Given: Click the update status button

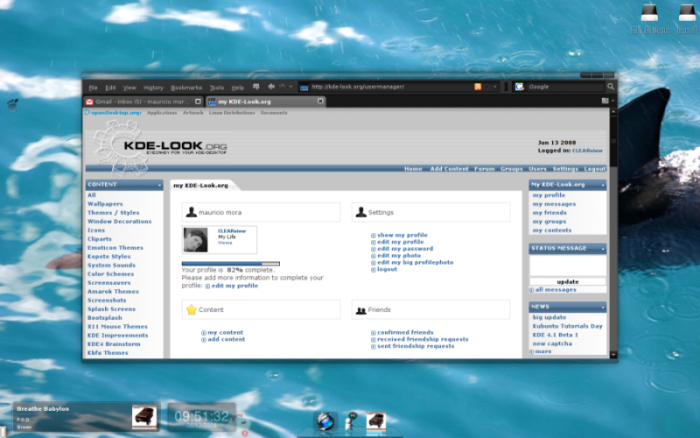Looking at the screenshot, I should pyautogui.click(x=567, y=282).
